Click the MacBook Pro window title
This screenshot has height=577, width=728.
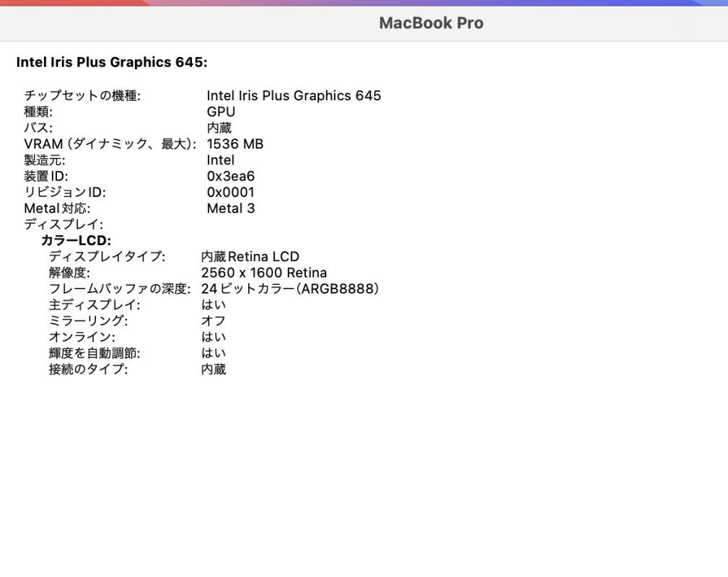[431, 23]
